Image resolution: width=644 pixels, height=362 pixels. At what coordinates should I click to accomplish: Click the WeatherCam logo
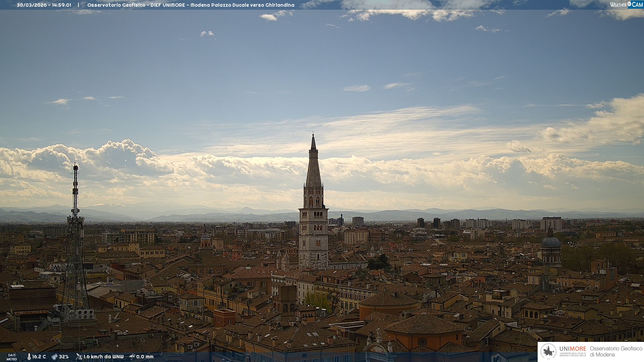[x=626, y=5]
